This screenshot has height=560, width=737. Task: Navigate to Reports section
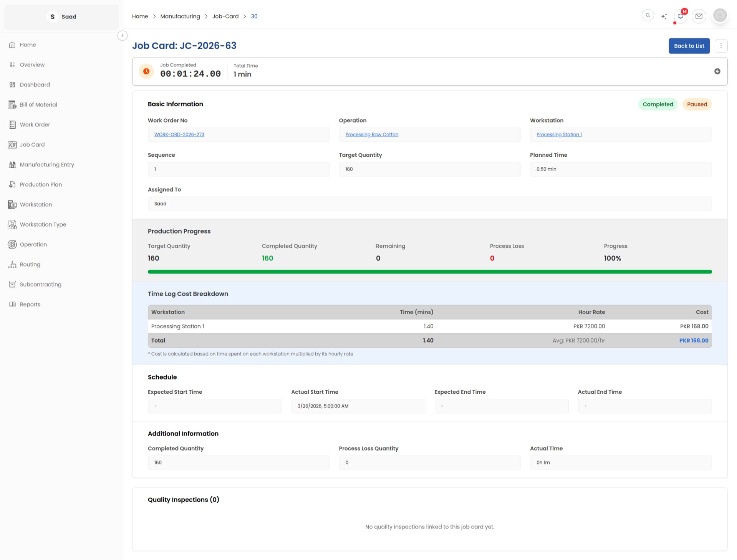pos(30,304)
